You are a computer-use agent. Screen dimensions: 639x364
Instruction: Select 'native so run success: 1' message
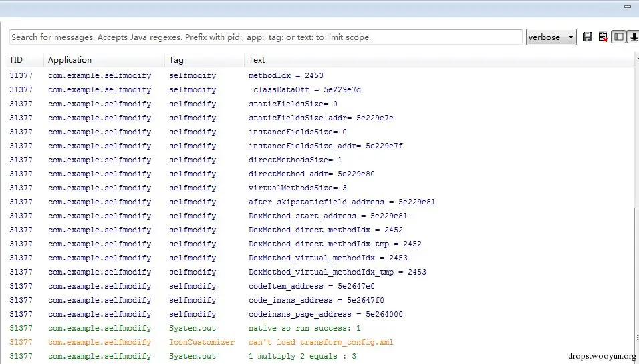pyautogui.click(x=304, y=328)
